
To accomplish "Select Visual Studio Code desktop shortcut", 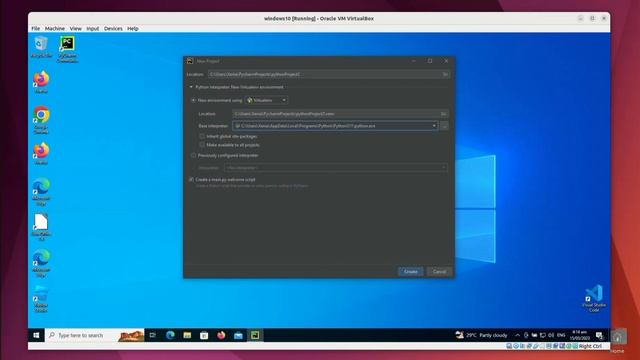I will click(x=594, y=298).
